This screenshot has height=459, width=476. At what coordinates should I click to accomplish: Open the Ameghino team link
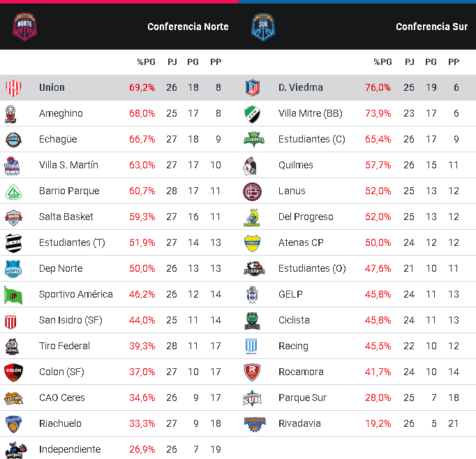coord(61,113)
